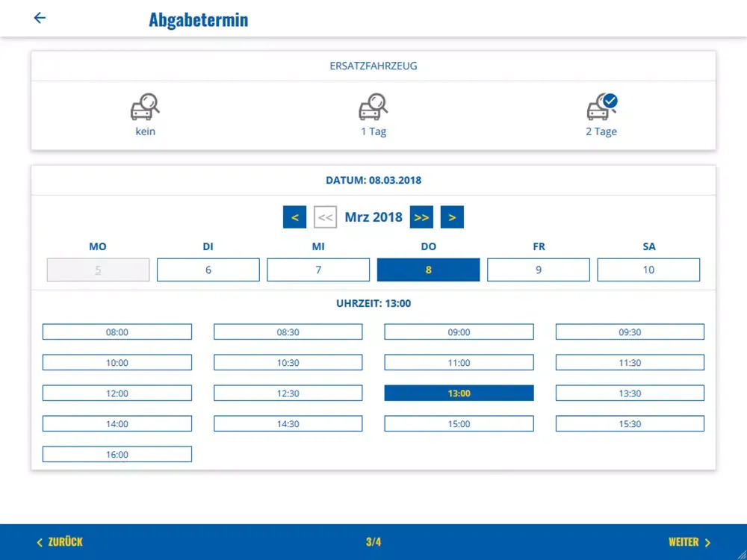The width and height of the screenshot is (747, 560).
Task: Click the Abgabetermin page title
Action: click(x=198, y=19)
